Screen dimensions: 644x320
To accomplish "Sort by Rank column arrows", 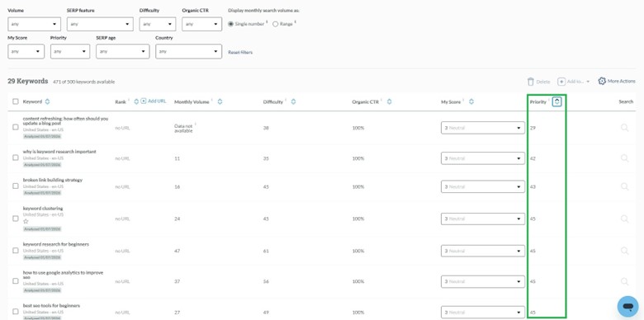I will pos(136,101).
